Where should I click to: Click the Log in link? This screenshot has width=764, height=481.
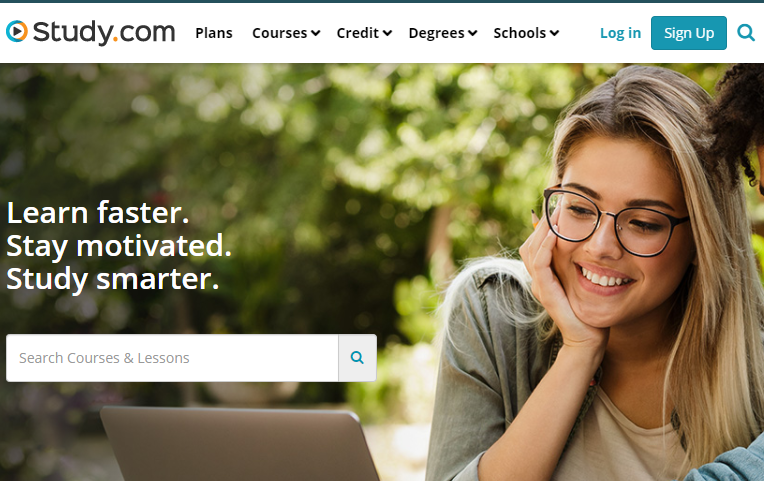click(620, 33)
